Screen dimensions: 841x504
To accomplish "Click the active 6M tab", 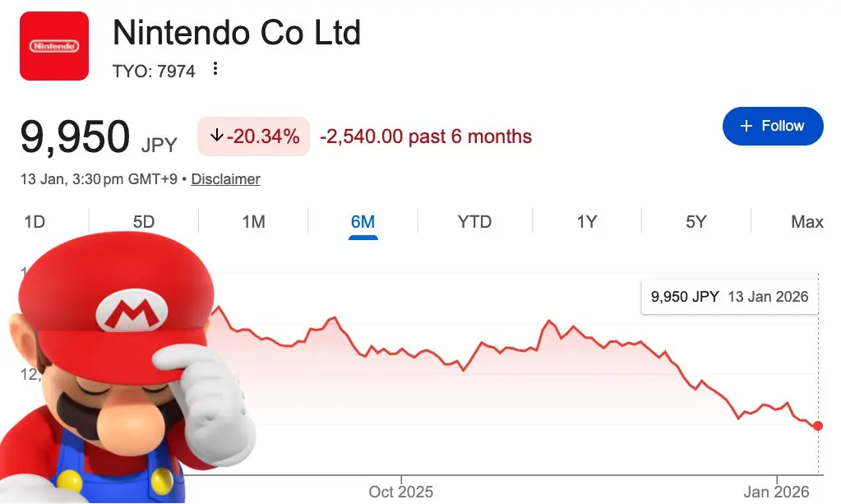I will click(363, 221).
